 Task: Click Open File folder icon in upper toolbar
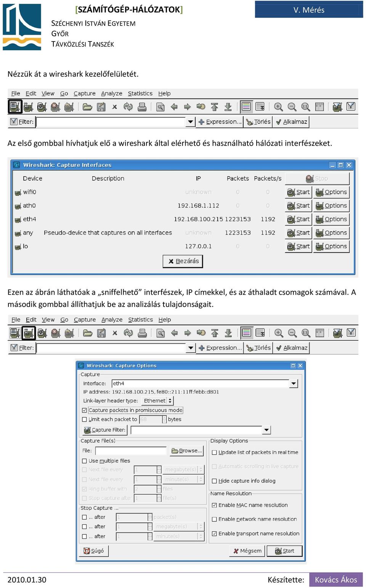point(87,107)
